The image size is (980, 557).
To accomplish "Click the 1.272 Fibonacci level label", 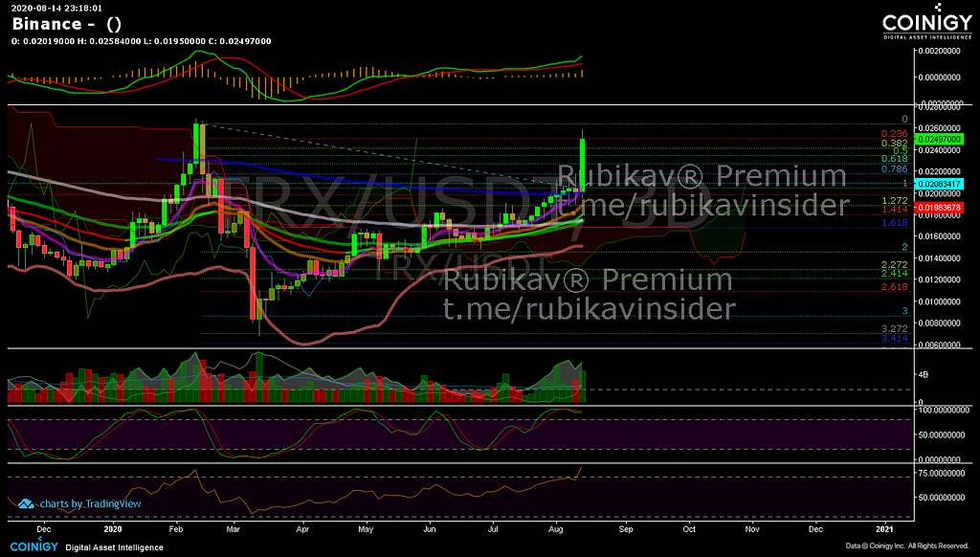I will tap(895, 201).
